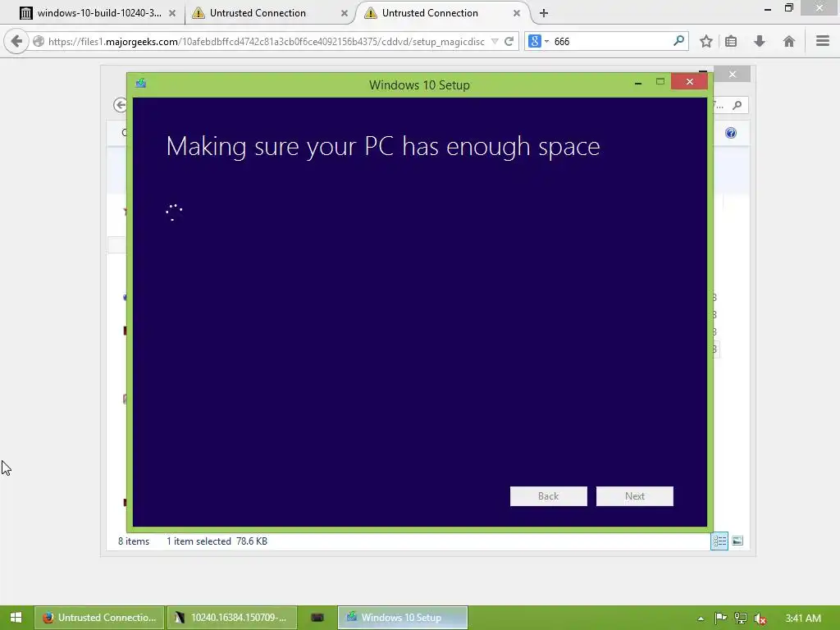Viewport: 840px width, 630px height.
Task: Open Firefox Untrusted Connection taskbar item
Action: [98, 618]
